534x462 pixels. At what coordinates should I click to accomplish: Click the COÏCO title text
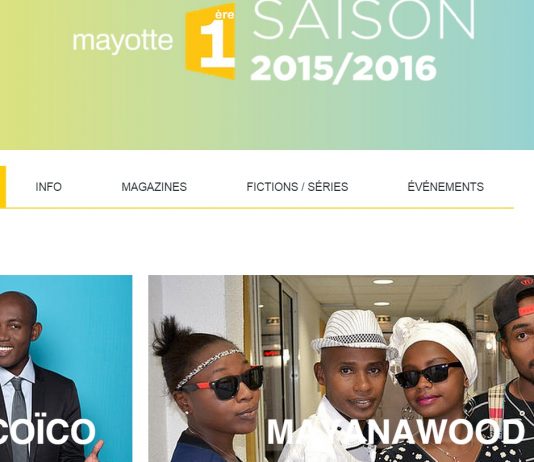[47, 432]
